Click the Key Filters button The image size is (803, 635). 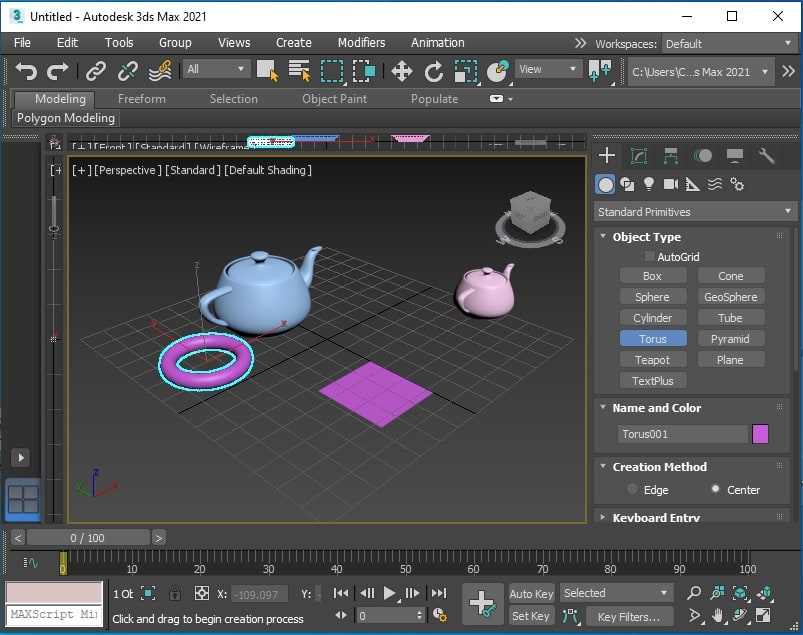pos(629,617)
